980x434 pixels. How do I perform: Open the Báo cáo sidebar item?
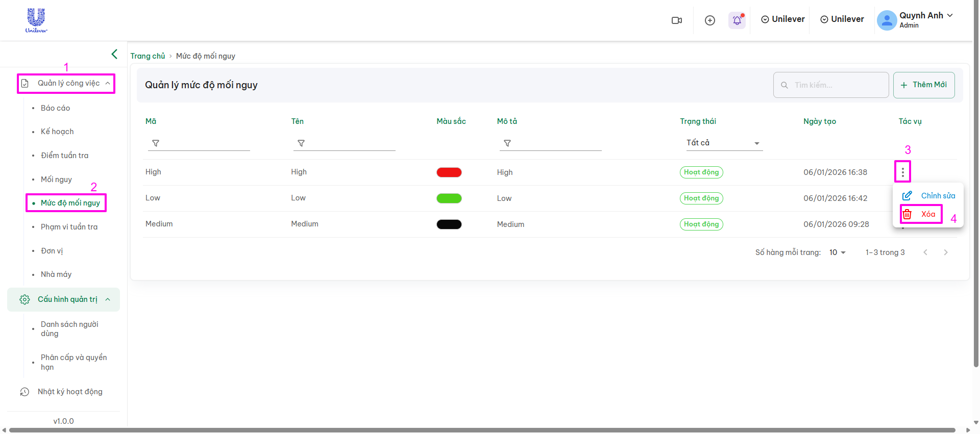pos(55,108)
